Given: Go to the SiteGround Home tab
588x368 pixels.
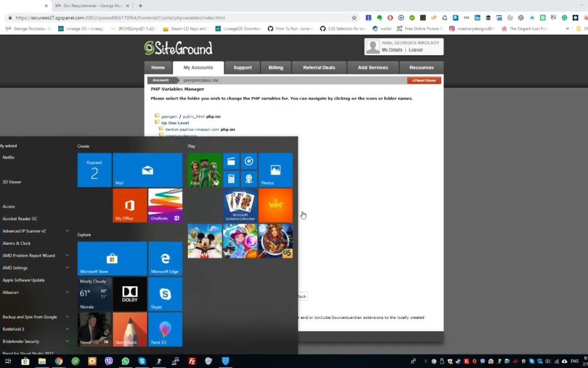Looking at the screenshot, I should click(x=158, y=68).
